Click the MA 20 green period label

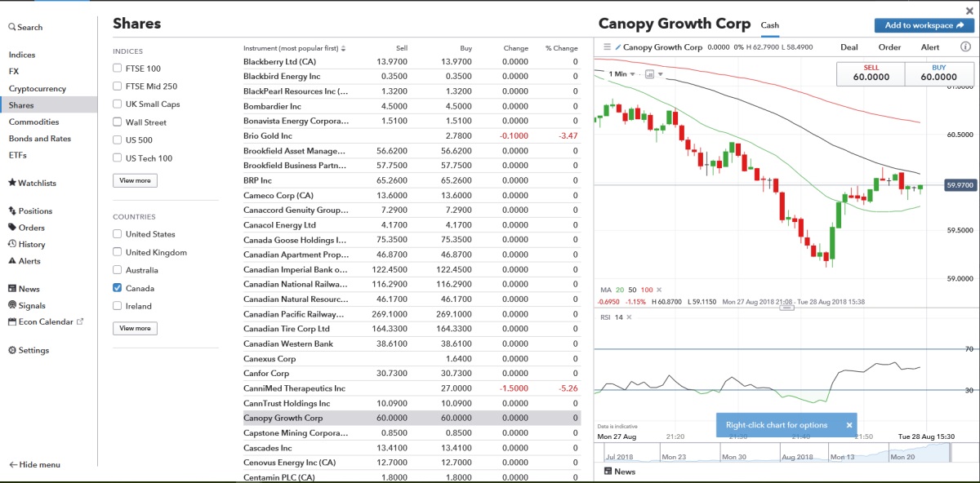(620, 290)
